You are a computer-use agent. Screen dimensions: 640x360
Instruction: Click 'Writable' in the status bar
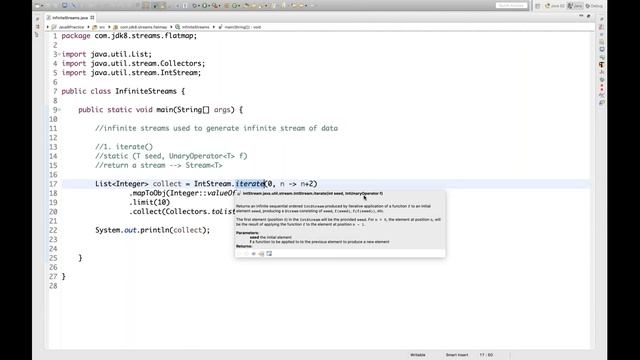(418, 355)
